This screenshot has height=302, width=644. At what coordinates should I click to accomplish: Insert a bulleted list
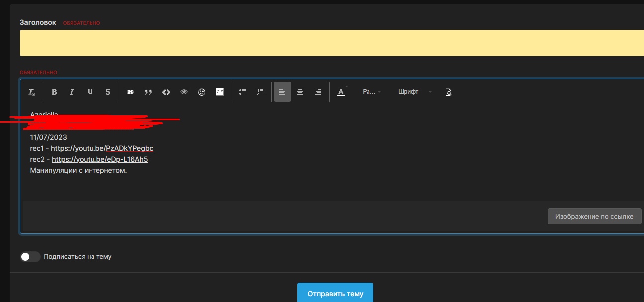point(243,92)
